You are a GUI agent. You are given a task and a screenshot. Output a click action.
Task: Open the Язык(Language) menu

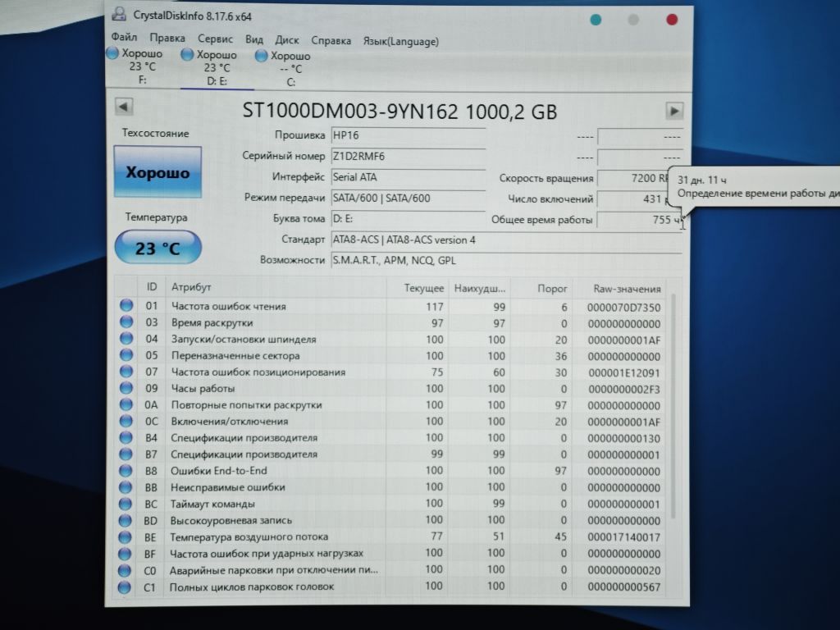pos(400,41)
